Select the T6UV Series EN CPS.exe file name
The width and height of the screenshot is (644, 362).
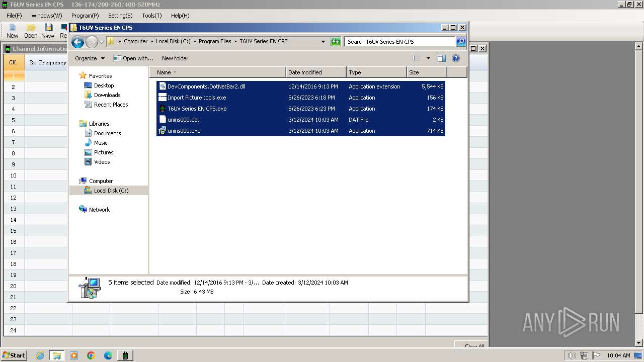click(197, 109)
